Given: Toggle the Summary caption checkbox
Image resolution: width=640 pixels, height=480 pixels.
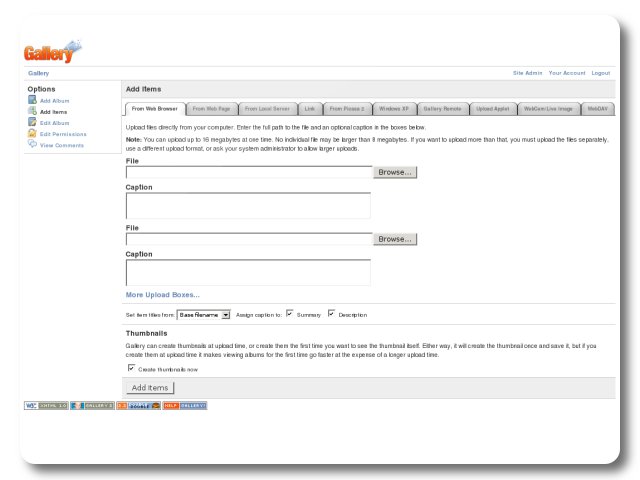Looking at the screenshot, I should tap(289, 314).
